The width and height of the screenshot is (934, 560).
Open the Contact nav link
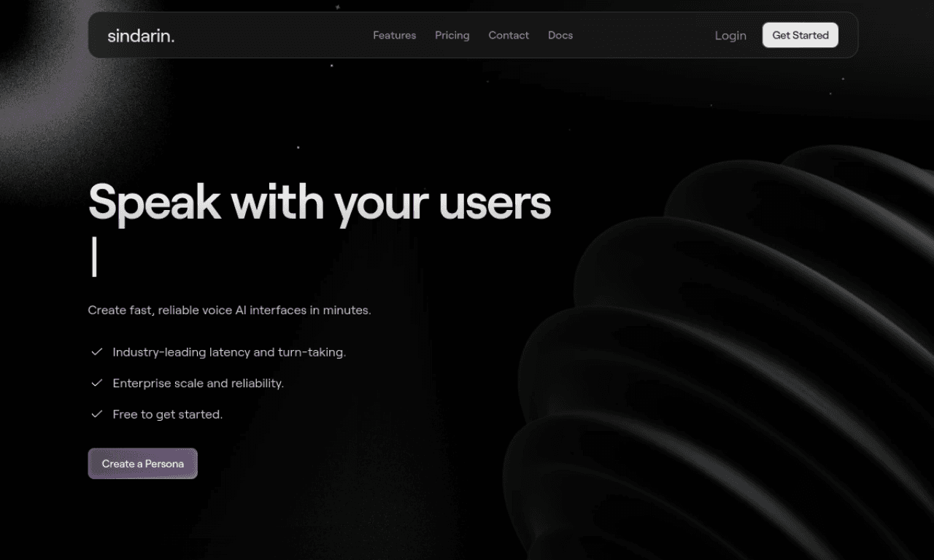coord(509,35)
